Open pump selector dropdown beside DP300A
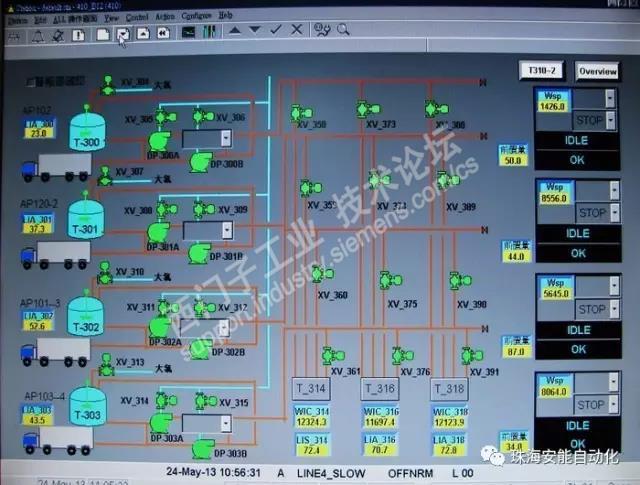The height and width of the screenshot is (485, 640). click(226, 138)
